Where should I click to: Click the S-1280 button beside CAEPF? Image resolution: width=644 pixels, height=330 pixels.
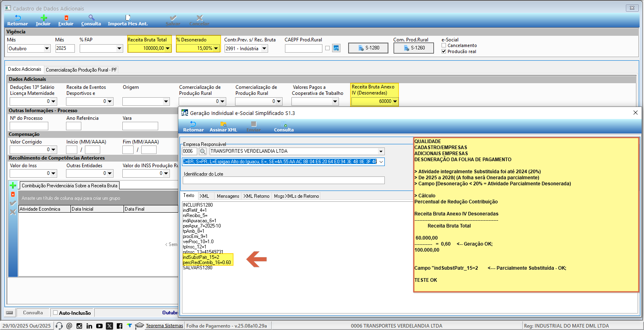click(368, 48)
